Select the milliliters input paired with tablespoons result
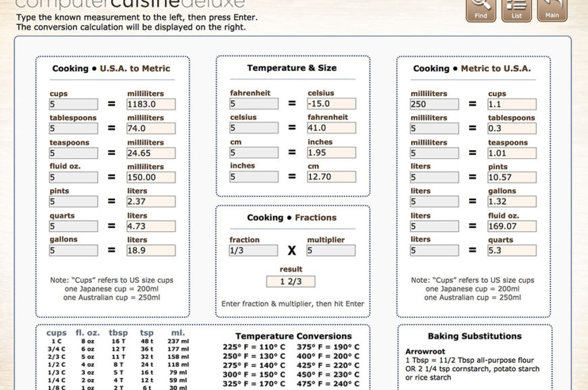The width and height of the screenshot is (588, 390). (x=435, y=128)
